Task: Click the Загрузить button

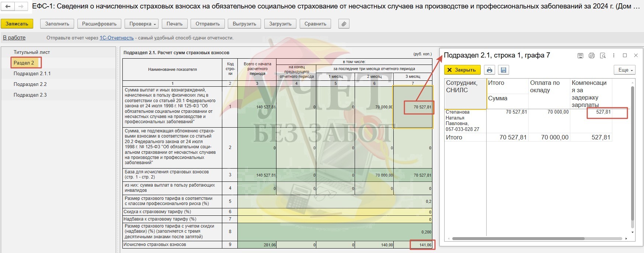Action: 281,24
